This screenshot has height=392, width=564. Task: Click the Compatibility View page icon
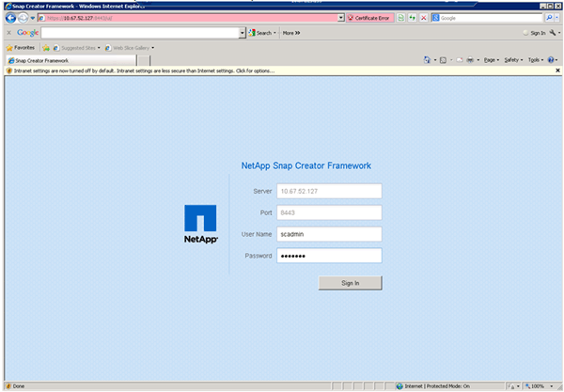point(400,18)
